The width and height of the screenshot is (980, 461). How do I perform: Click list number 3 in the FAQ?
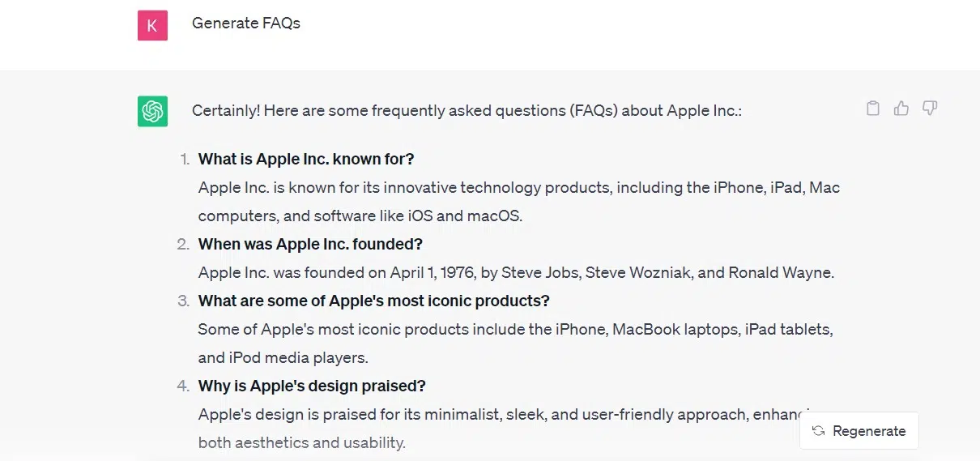coord(183,301)
